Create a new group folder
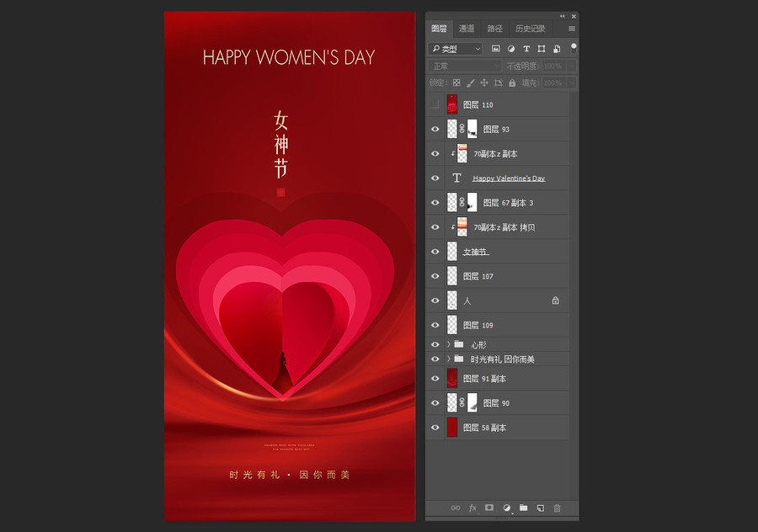This screenshot has width=758, height=532. pyautogui.click(x=524, y=508)
